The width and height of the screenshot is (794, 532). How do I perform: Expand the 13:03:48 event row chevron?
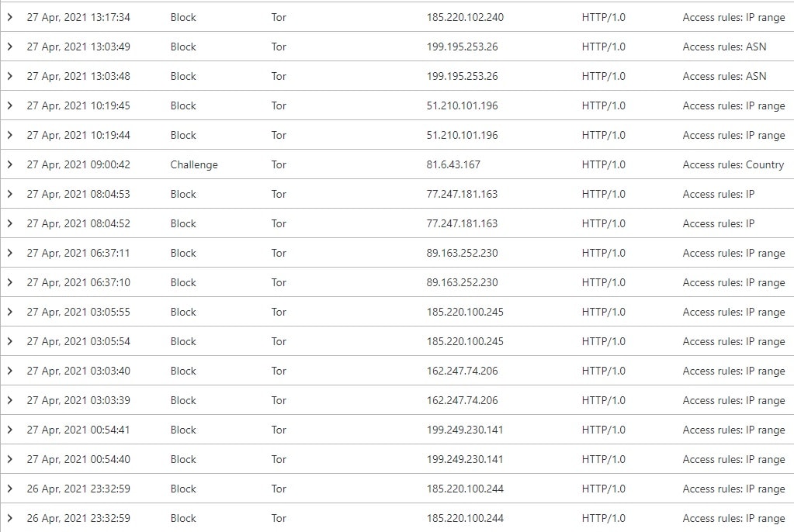click(x=9, y=76)
